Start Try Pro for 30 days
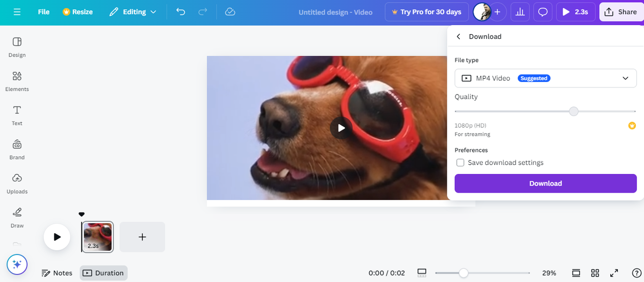644x282 pixels. [427, 12]
